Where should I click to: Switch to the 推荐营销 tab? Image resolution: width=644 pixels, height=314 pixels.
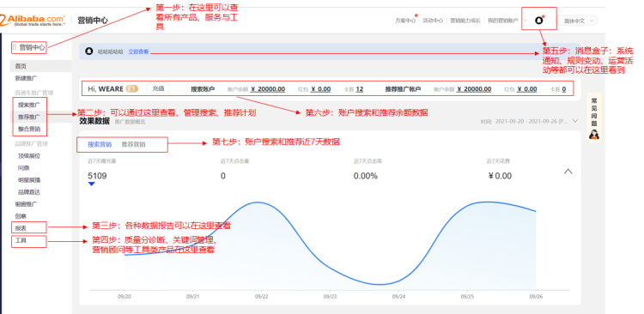[x=133, y=144]
